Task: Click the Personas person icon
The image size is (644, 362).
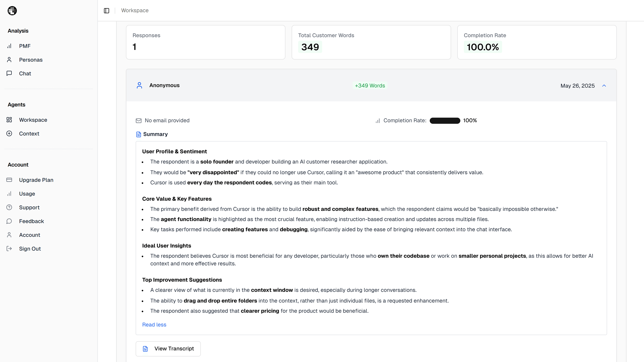Action: pos(9,60)
